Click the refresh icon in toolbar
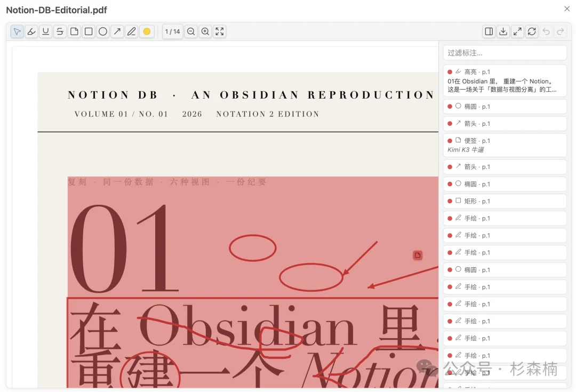This screenshot has height=392, width=576. point(532,31)
